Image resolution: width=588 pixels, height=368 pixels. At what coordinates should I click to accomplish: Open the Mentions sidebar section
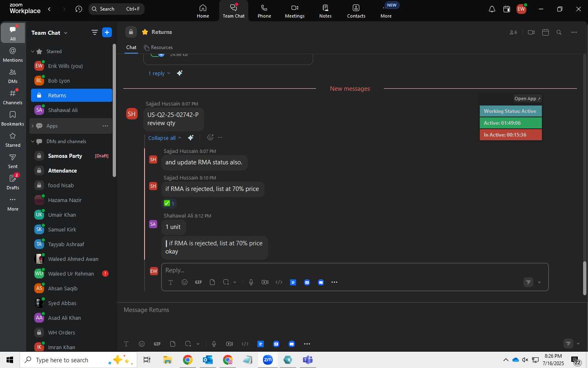pyautogui.click(x=13, y=55)
